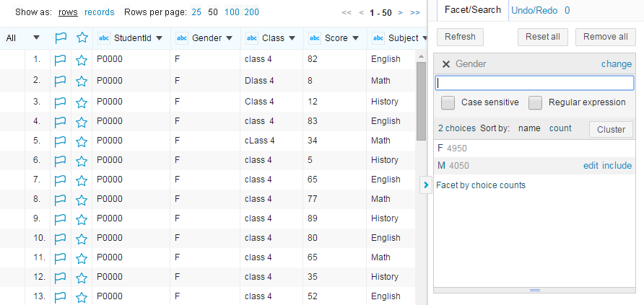This screenshot has width=644, height=305.
Task: Open the Class column dropdown arrow
Action: click(x=293, y=38)
